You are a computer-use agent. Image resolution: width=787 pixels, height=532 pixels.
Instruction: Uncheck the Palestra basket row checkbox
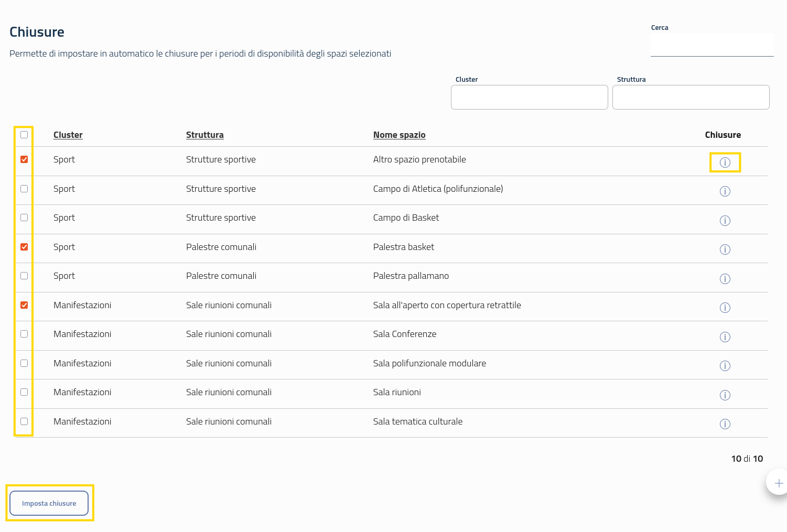click(24, 247)
